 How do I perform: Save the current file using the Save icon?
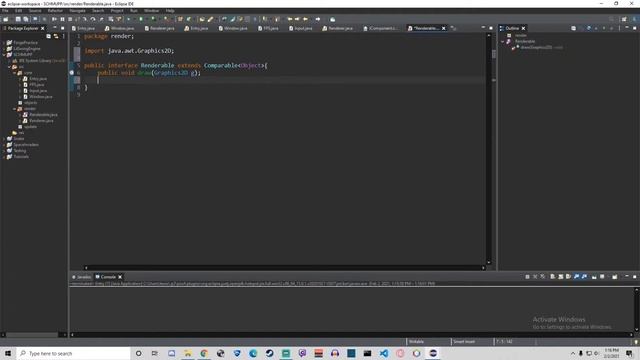pyautogui.click(x=18, y=19)
